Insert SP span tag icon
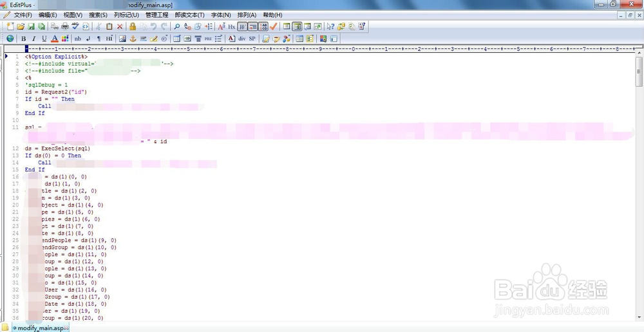This screenshot has width=644, height=332. (x=252, y=39)
